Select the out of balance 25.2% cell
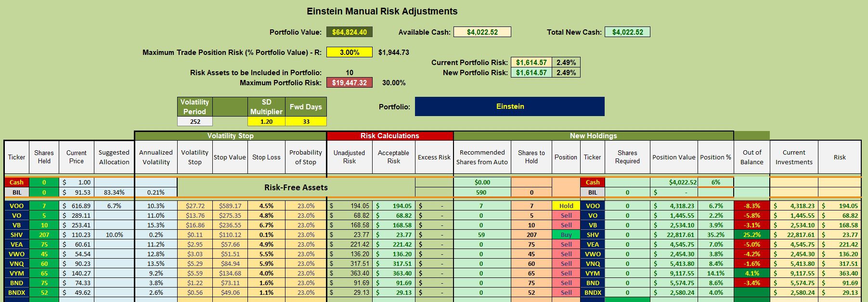This screenshot has height=302, width=868. [752, 235]
